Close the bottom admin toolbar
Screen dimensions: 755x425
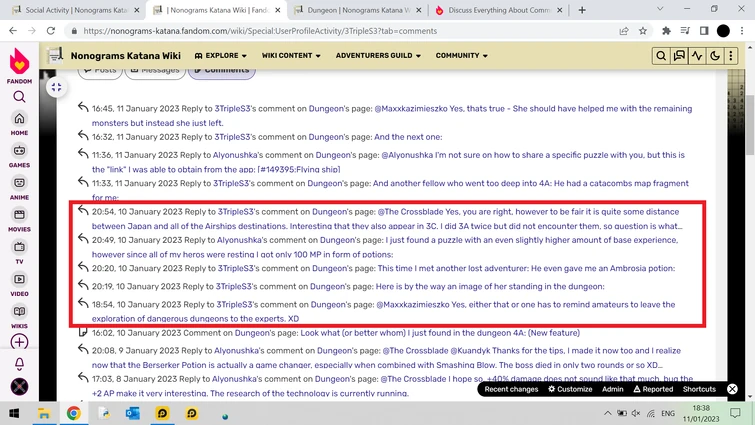coord(732,389)
